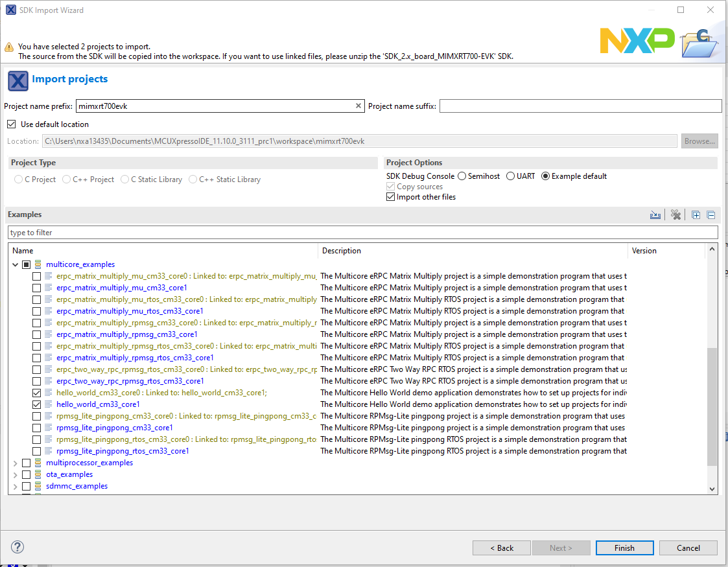
Task: Expand the sdmmc_examples tree node
Action: (15, 486)
